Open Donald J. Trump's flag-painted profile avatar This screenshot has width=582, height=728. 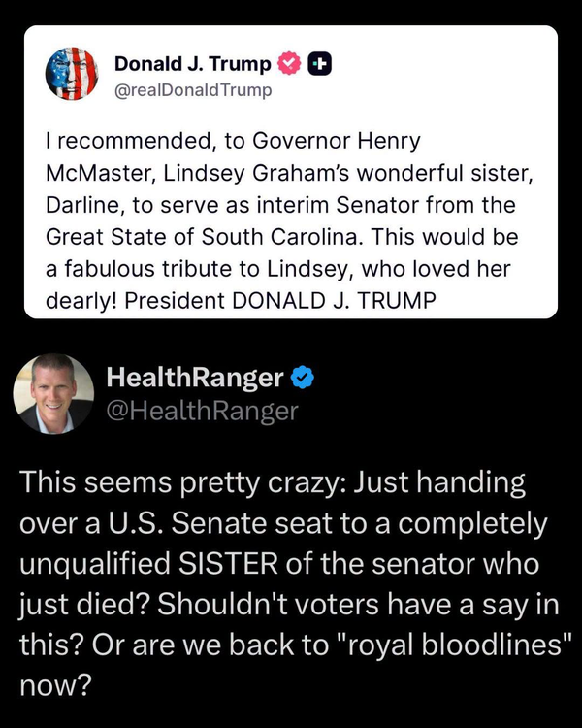coord(72,74)
